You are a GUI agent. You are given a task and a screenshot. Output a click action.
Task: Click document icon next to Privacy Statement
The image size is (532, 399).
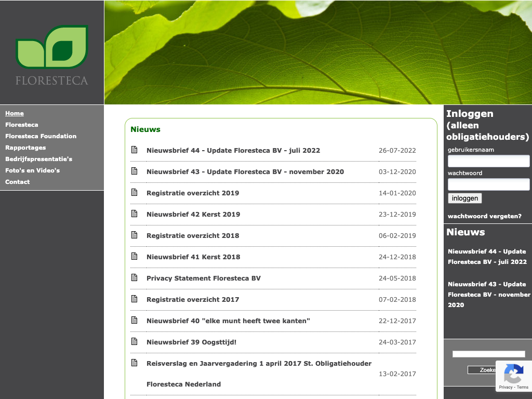tap(134, 278)
